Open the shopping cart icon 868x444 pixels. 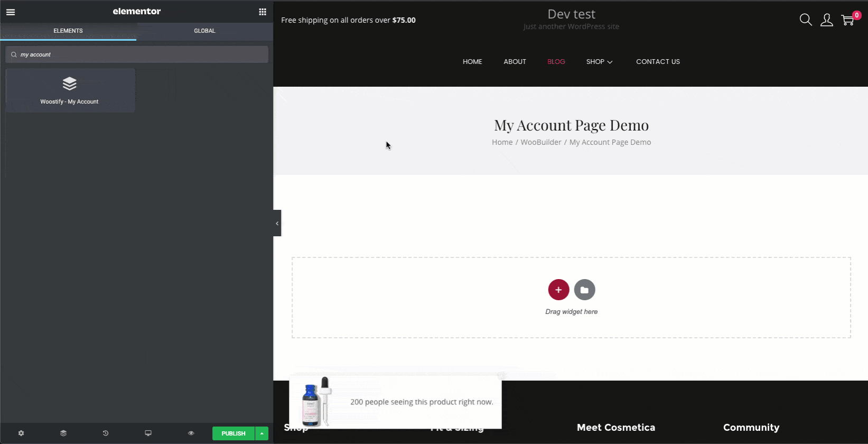[848, 20]
